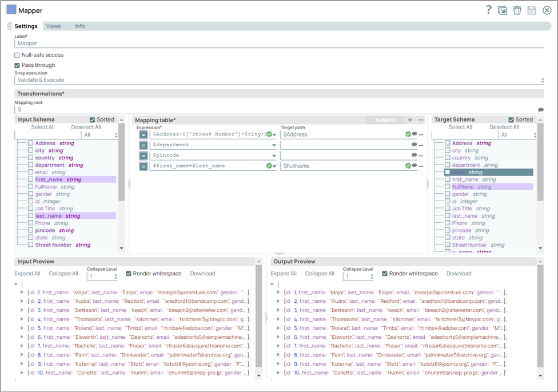Viewport: 558px width, 392px height.
Task: Open the Info tab
Action: tap(79, 26)
